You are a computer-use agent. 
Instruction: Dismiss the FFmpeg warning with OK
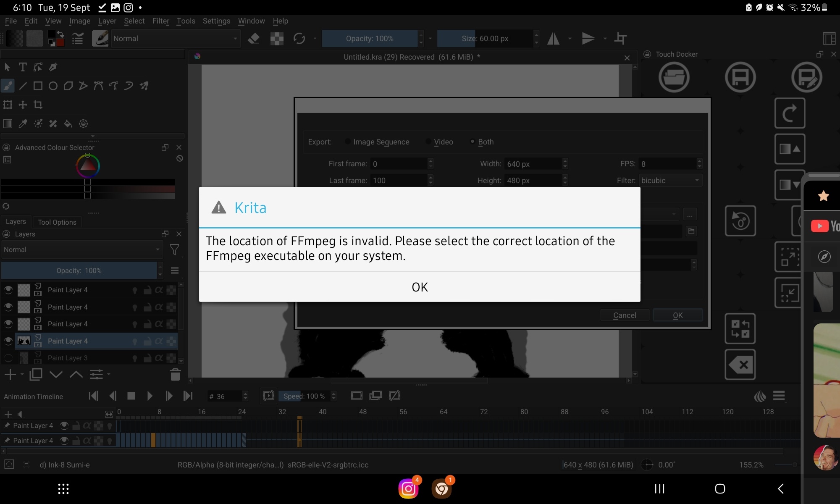[x=420, y=287]
